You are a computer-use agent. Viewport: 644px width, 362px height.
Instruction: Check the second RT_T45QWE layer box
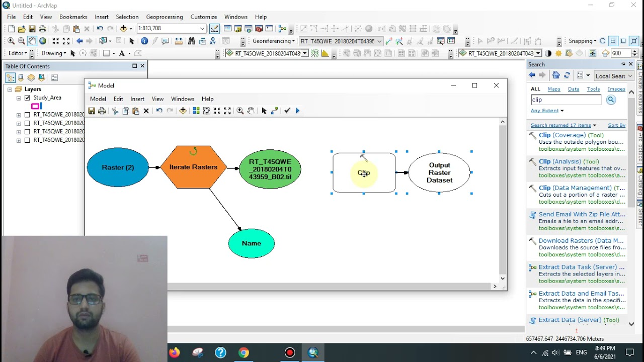27,123
